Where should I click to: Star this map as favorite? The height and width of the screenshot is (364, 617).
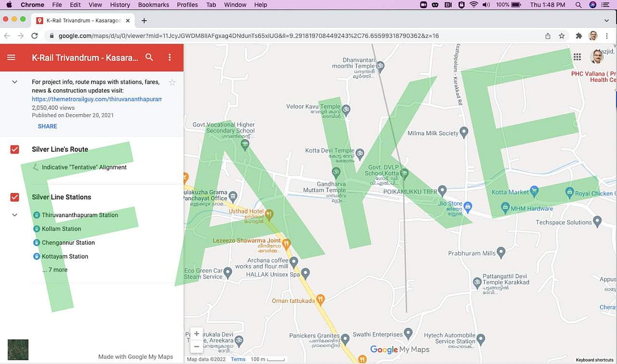[x=172, y=82]
